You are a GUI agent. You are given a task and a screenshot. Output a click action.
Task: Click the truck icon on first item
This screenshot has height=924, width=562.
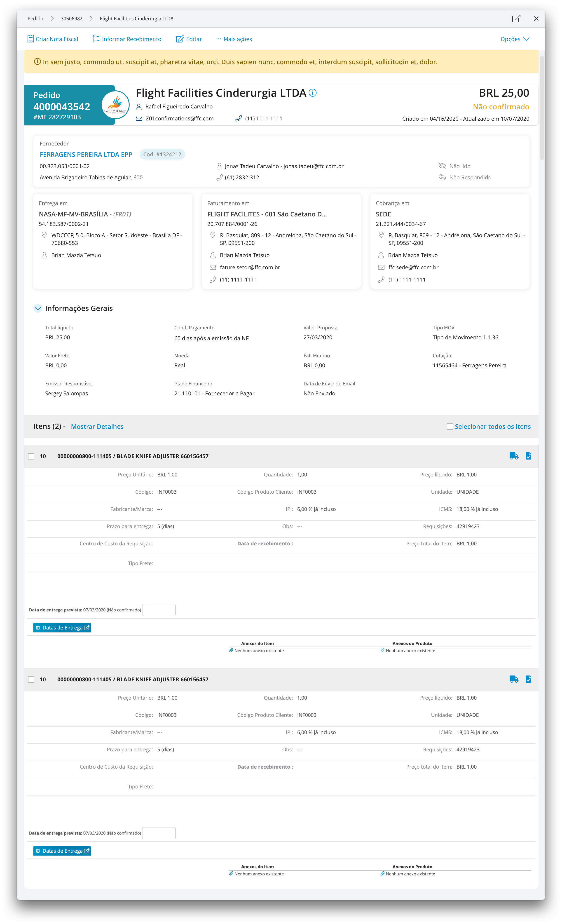[514, 456]
